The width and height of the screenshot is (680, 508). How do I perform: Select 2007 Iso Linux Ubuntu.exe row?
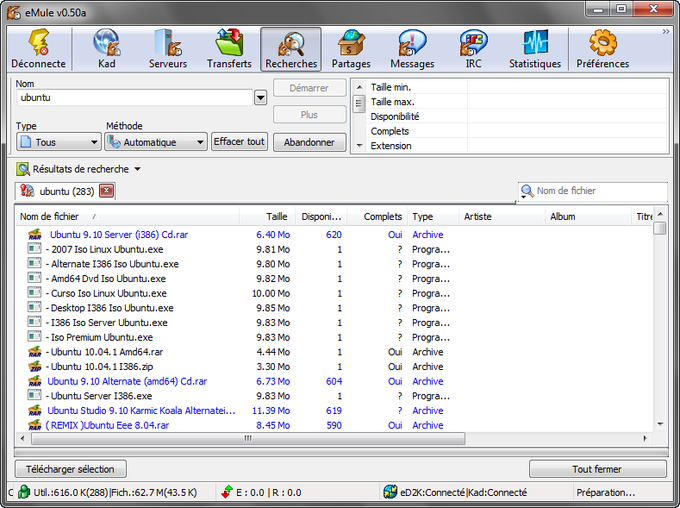[x=334, y=249]
